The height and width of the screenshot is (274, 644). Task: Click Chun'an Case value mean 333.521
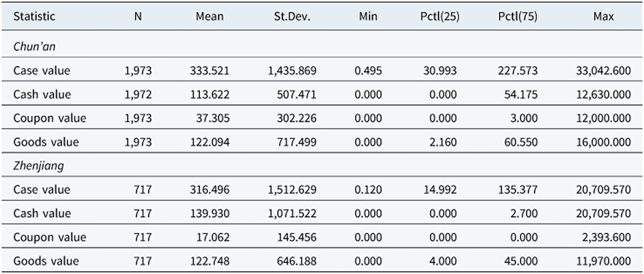tap(210, 71)
